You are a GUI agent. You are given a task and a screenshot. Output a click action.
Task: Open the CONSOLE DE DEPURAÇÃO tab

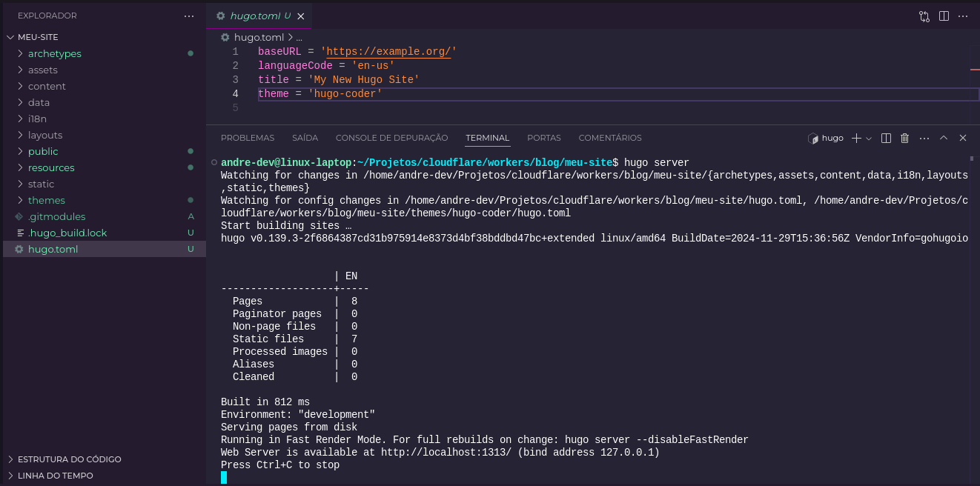391,138
